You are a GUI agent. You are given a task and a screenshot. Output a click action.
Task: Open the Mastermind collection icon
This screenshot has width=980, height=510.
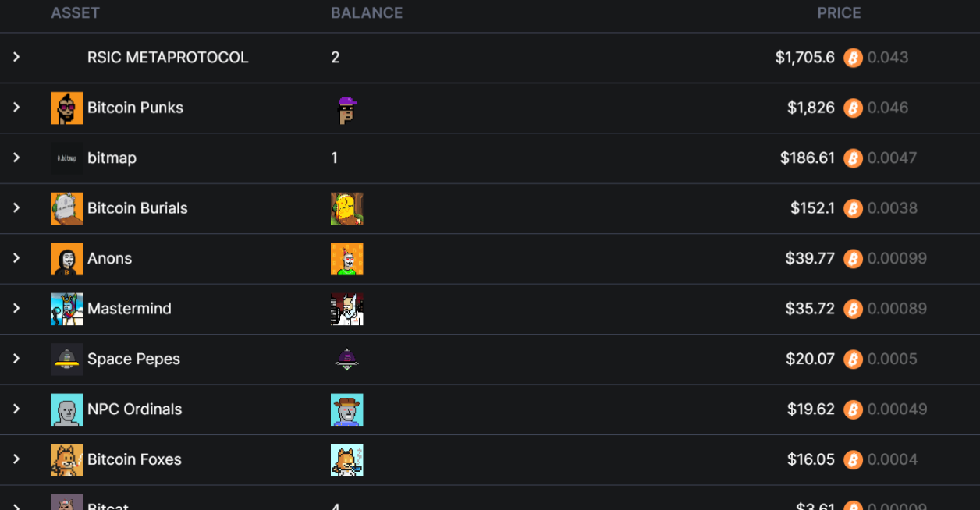click(67, 309)
